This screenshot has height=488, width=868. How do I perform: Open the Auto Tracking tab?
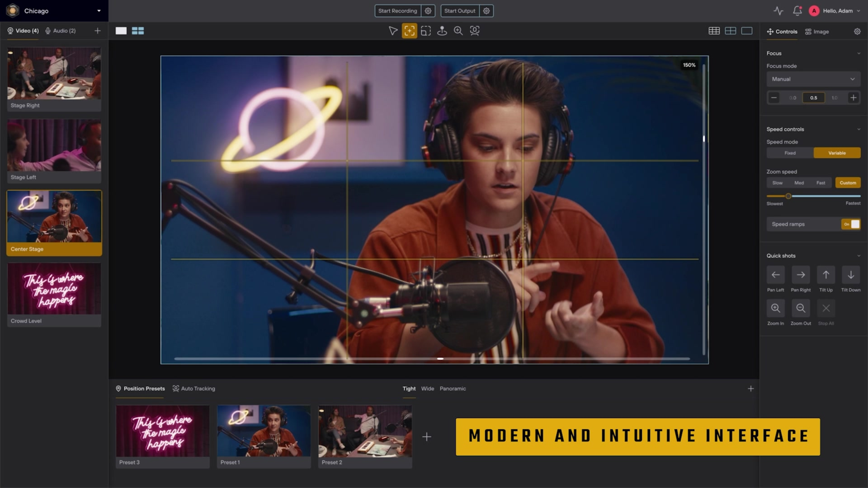(x=194, y=389)
